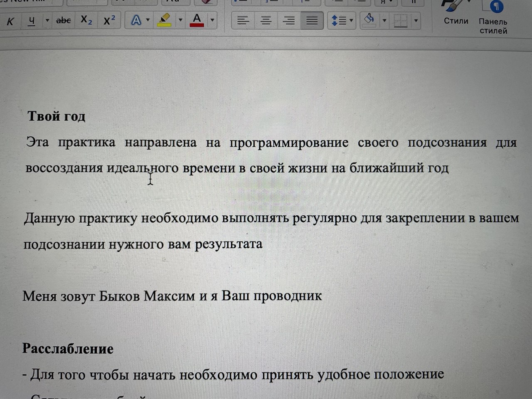Open underline style dropdown arrow
Screen dimensions: 532x399
tap(47, 20)
